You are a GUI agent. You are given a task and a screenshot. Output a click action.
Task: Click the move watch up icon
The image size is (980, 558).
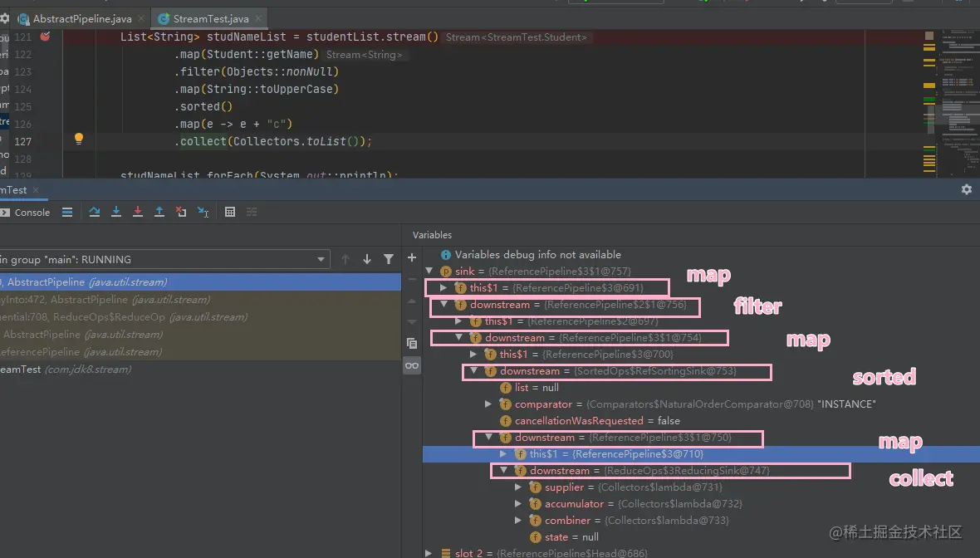coord(412,301)
